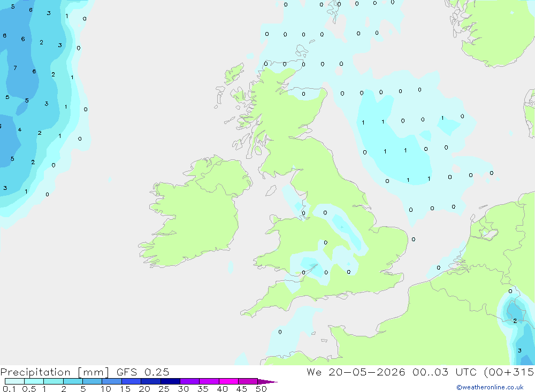
Task: Select the 2–5 mm legend color box
Action: [x=73, y=381]
